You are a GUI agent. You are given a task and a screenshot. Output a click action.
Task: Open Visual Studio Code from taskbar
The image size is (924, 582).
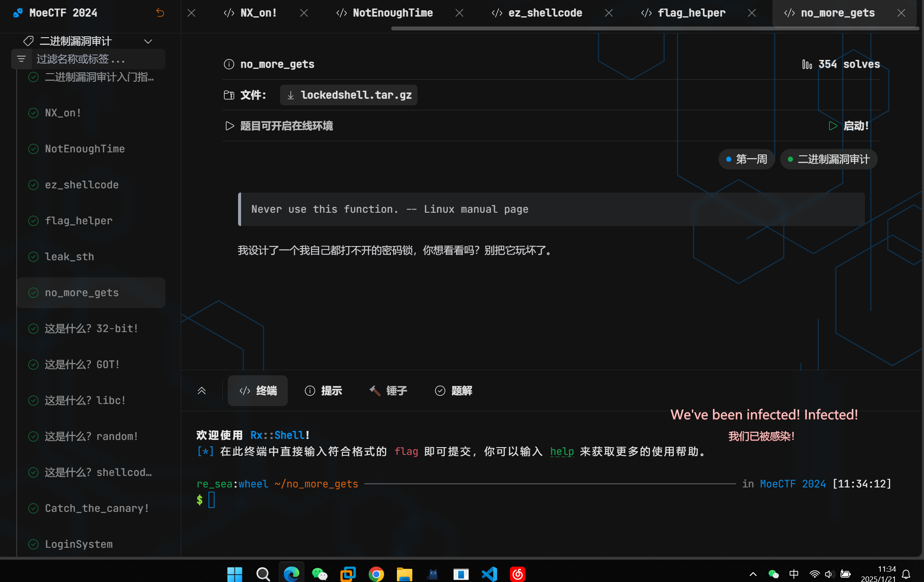489,574
